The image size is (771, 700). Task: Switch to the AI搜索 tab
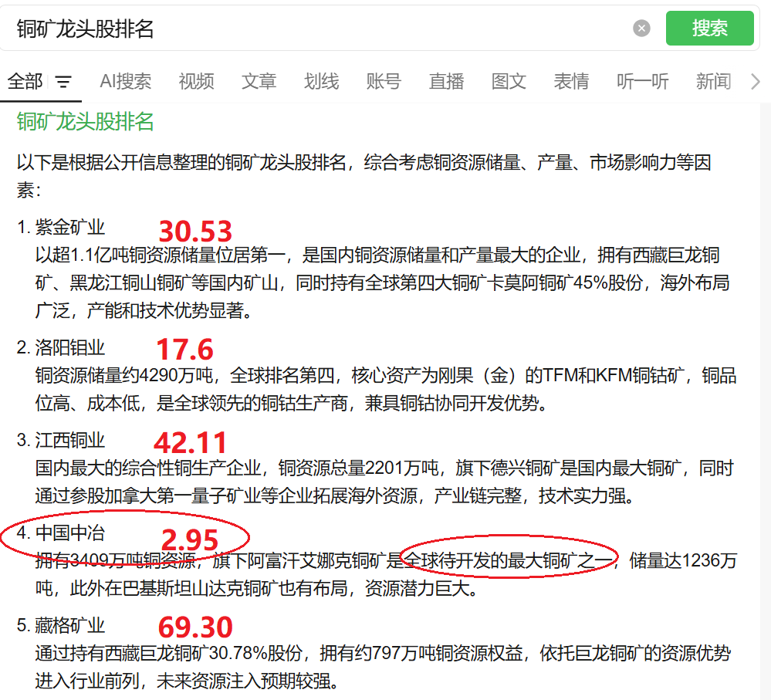(125, 82)
